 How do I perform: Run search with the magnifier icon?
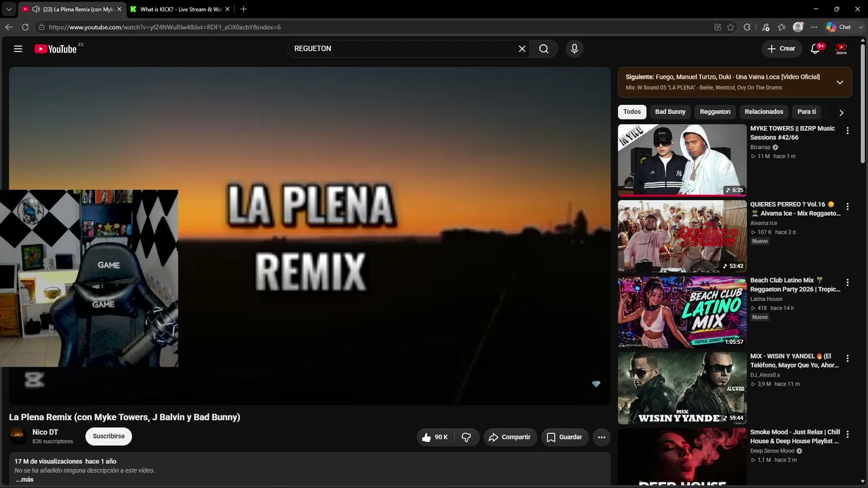coord(544,49)
